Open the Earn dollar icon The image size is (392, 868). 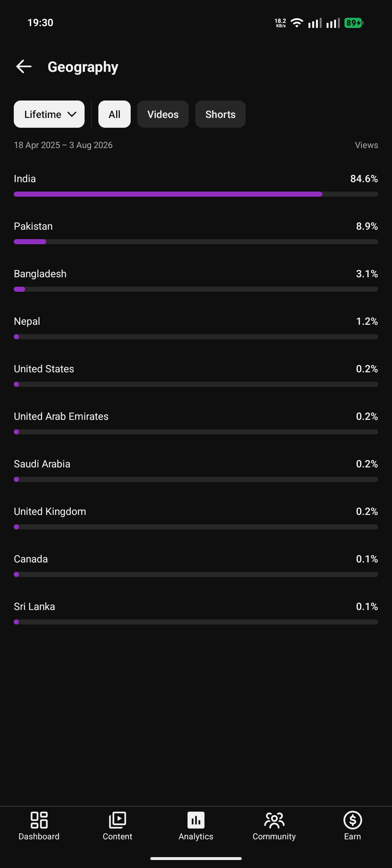[353, 820]
